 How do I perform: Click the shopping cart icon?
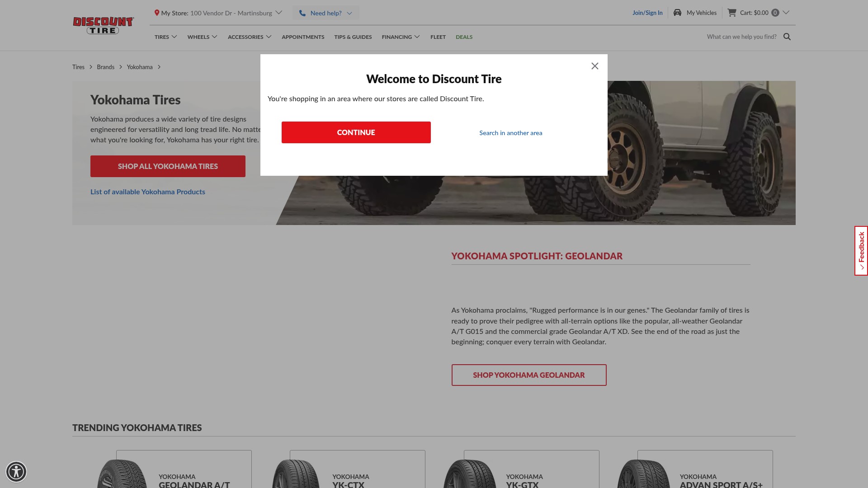coord(732,13)
